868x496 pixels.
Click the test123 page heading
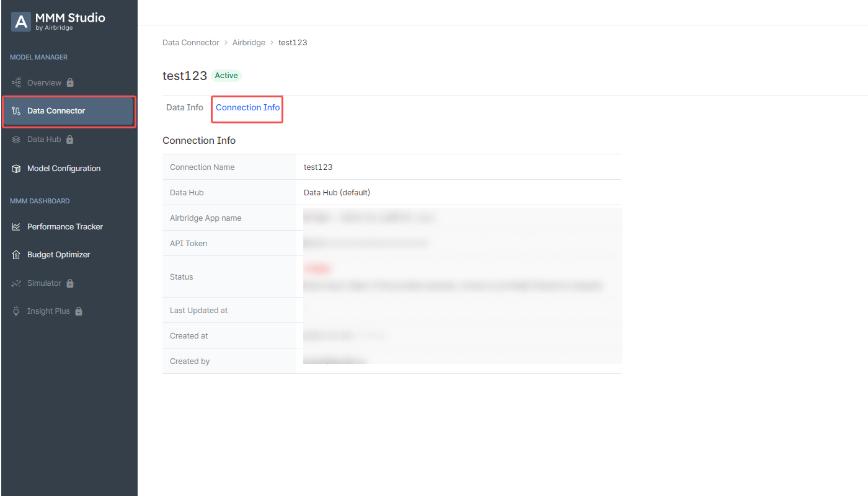(x=185, y=76)
